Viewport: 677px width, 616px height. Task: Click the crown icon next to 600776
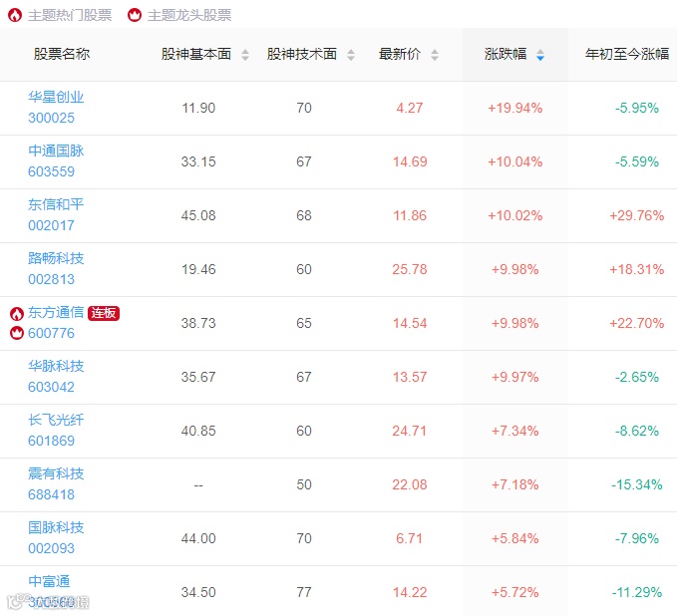pyautogui.click(x=17, y=333)
